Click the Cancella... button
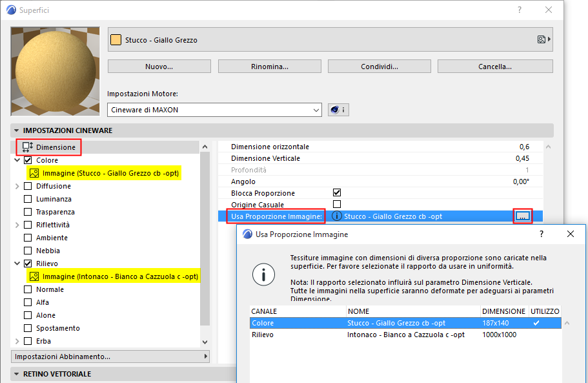588x383 pixels. click(x=495, y=67)
